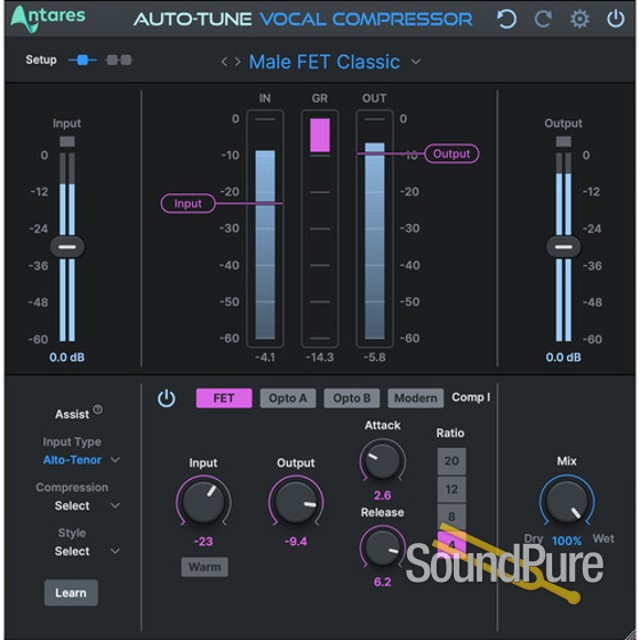Click the Antares logo

pos(47,18)
